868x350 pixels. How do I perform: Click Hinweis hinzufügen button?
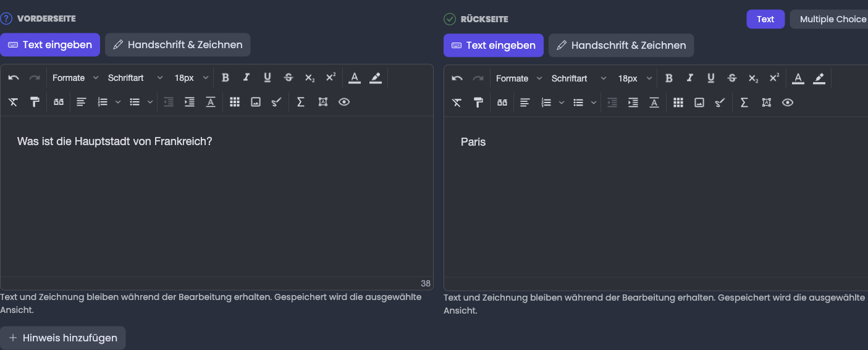(x=62, y=338)
